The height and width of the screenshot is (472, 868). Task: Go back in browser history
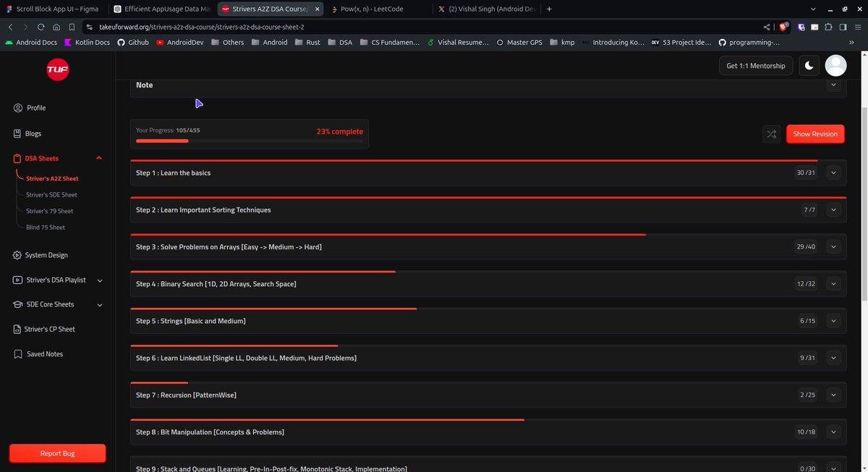pos(11,27)
